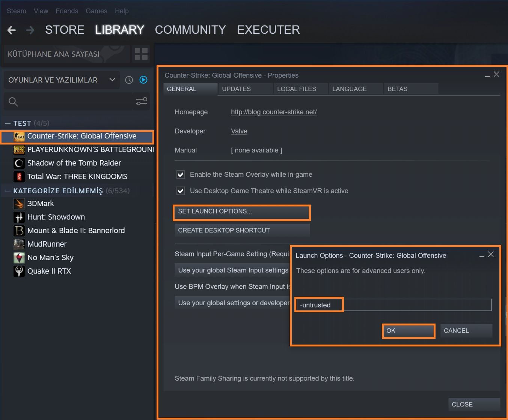508x420 pixels.
Task: Click the launch options text field
Action: coord(394,305)
